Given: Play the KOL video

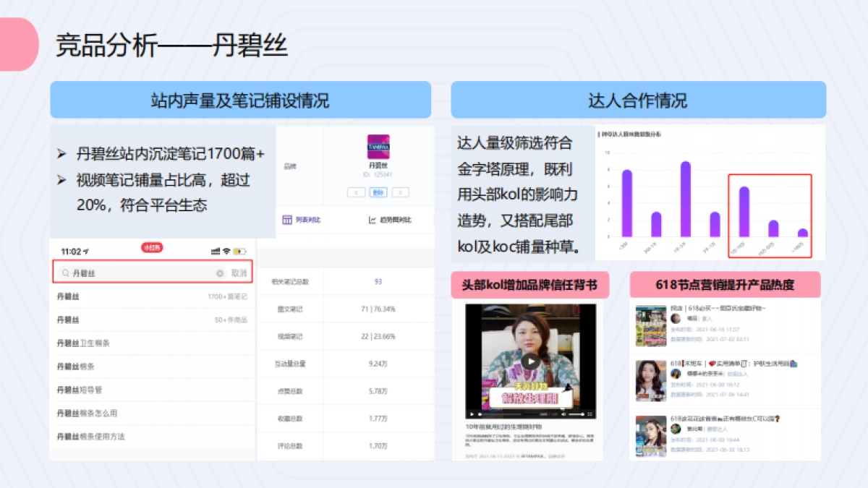Looking at the screenshot, I should (532, 361).
